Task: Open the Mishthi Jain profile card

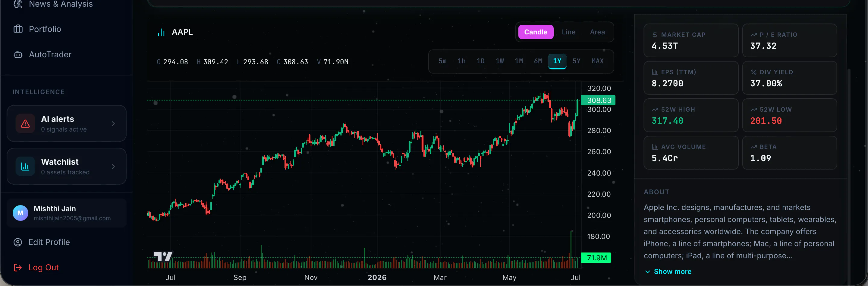Action: [x=66, y=213]
